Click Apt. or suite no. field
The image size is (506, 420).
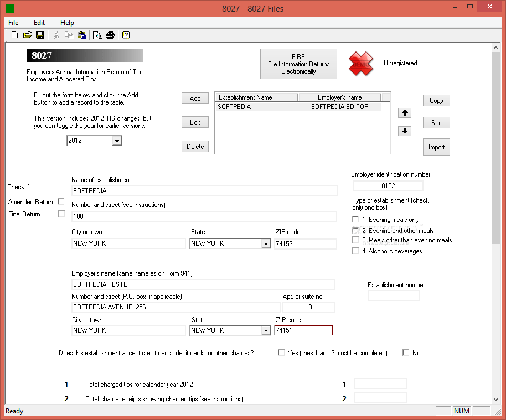click(308, 307)
